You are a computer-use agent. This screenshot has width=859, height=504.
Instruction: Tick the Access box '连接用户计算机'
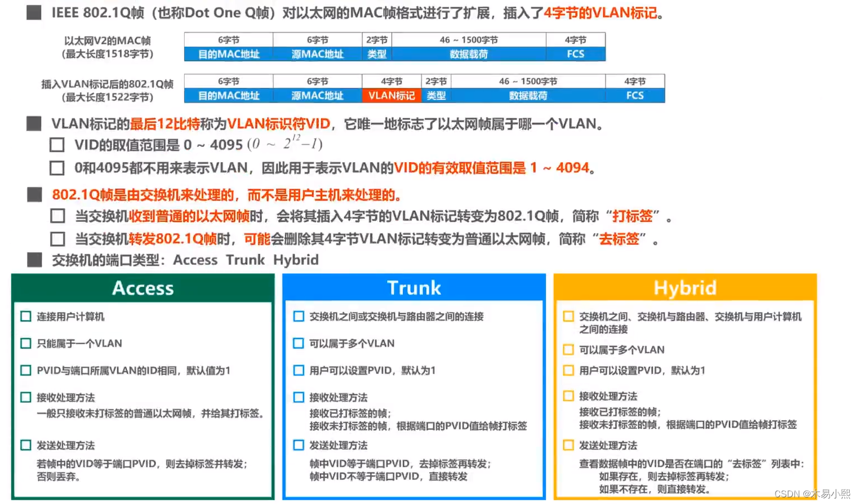(26, 316)
